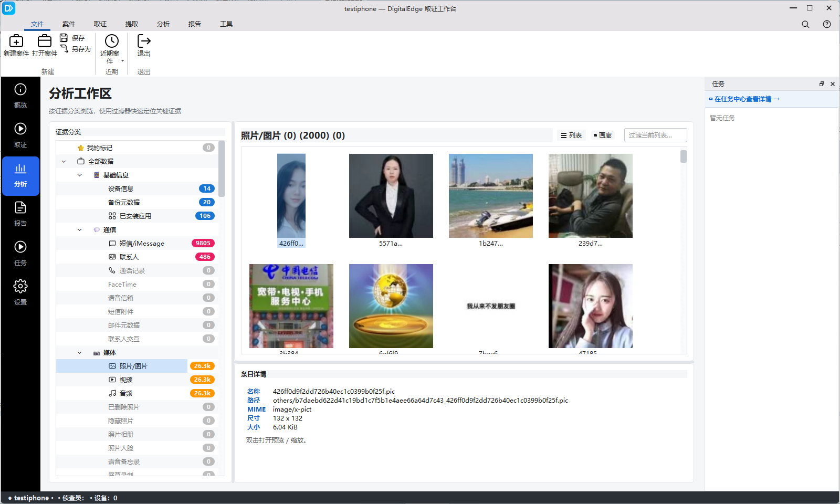Image resolution: width=840 pixels, height=504 pixels.
Task: Open help question-mark icon
Action: point(827,24)
